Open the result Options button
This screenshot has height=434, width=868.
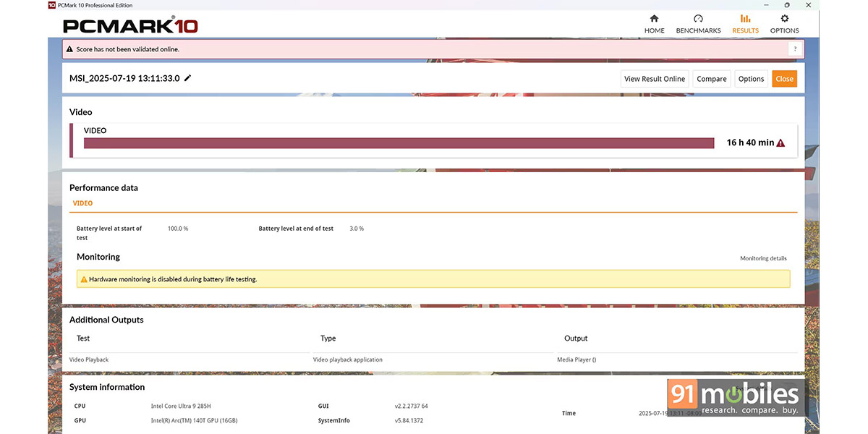point(751,79)
